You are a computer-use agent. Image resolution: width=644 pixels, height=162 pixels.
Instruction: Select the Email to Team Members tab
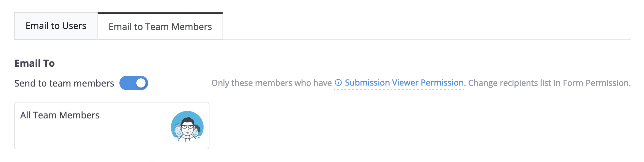[160, 27]
